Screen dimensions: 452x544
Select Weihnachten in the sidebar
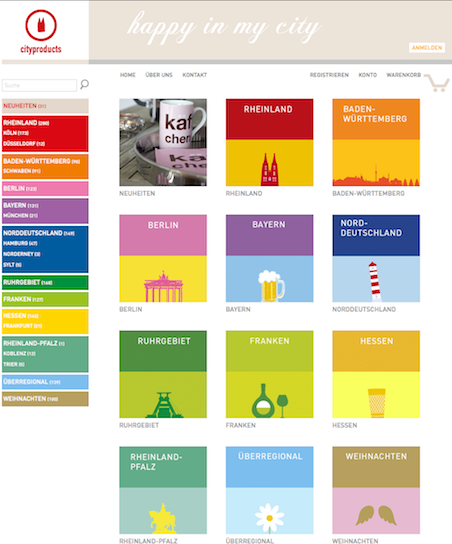coord(45,399)
